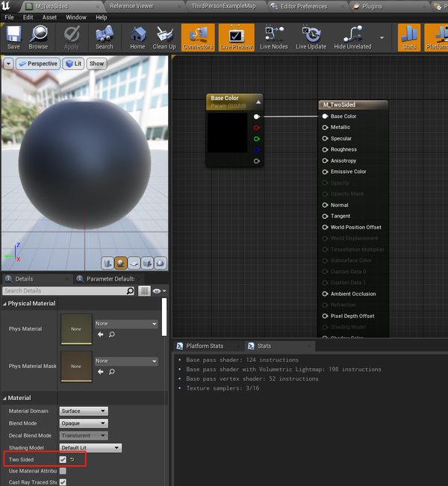Viewport: 448px width, 486px height.
Task: Click the Home toolbar icon
Action: point(137,37)
